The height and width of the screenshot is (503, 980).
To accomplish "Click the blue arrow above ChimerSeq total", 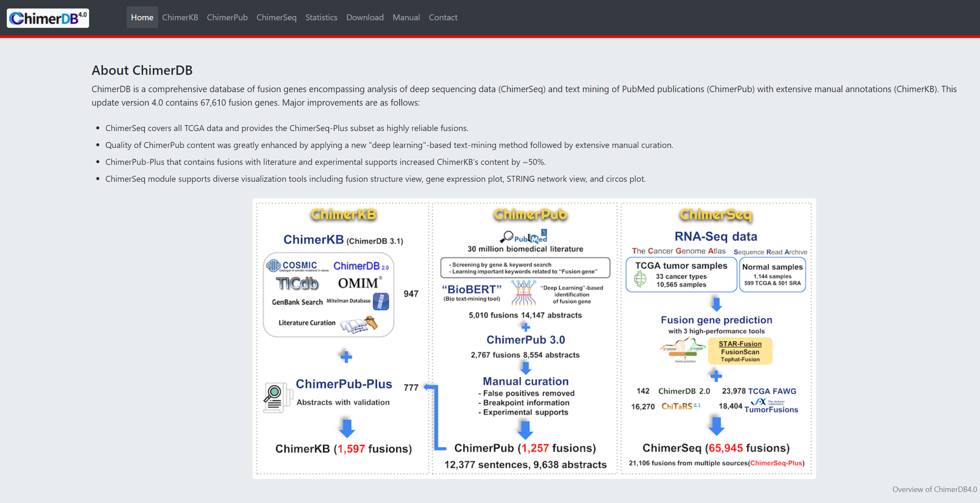I will click(716, 426).
